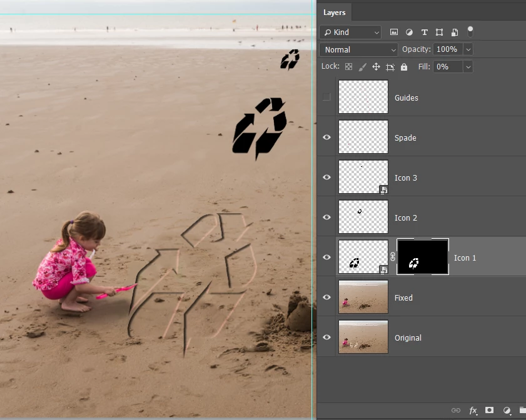Click link layers icon at panel bottom
The height and width of the screenshot is (420, 526).
pyautogui.click(x=455, y=410)
